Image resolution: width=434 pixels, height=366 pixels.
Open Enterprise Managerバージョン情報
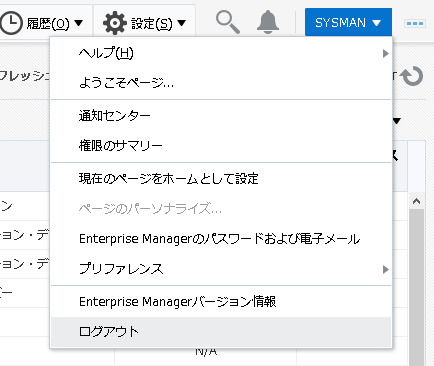(x=221, y=302)
